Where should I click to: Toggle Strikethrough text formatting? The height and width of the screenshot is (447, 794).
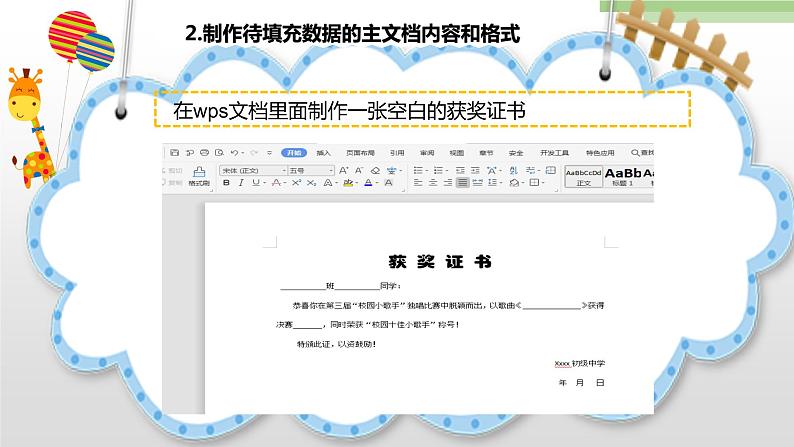point(276,183)
